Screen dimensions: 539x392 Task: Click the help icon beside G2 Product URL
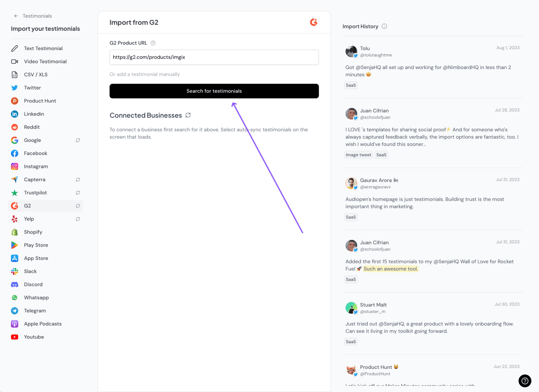(x=153, y=43)
